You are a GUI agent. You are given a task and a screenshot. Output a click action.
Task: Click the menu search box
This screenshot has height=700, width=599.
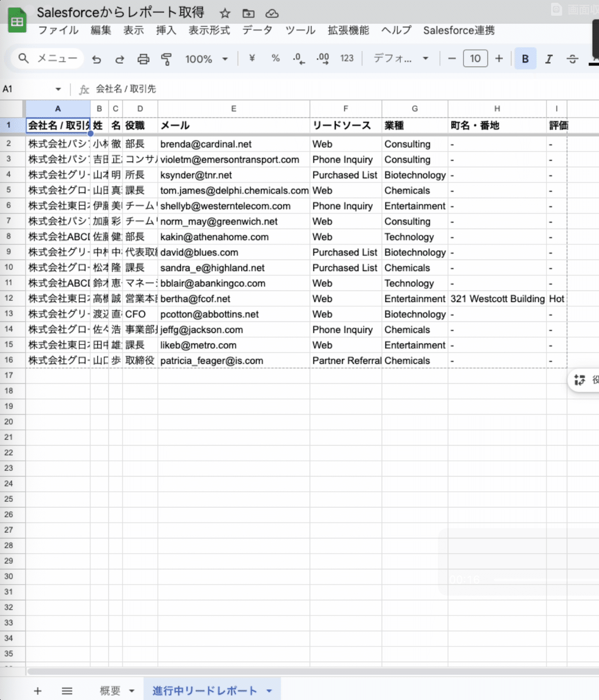[47, 58]
